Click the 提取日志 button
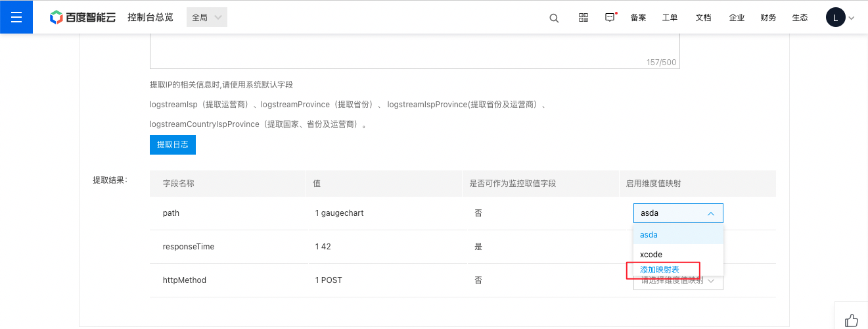The width and height of the screenshot is (868, 329). pos(173,145)
